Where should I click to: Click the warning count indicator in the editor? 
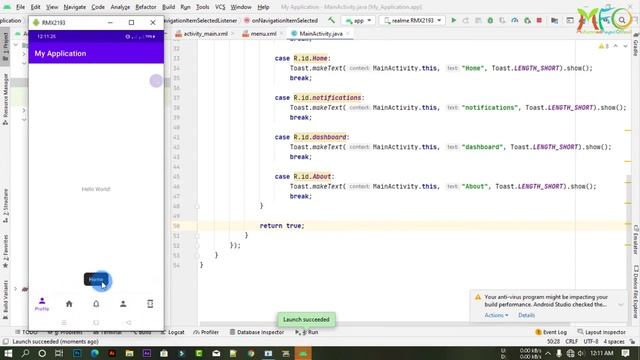tap(603, 46)
